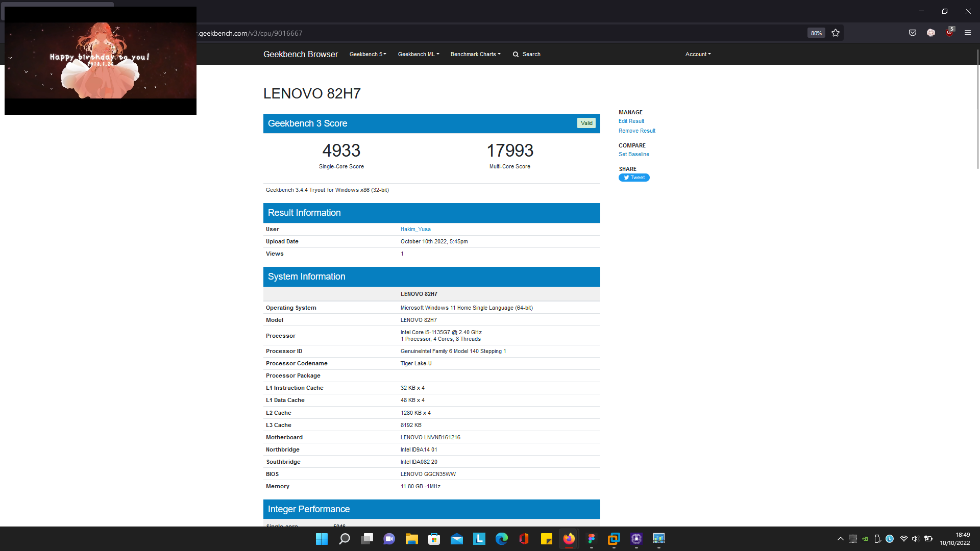The height and width of the screenshot is (551, 980).
Task: Open Mail app on taskbar
Action: 457,539
